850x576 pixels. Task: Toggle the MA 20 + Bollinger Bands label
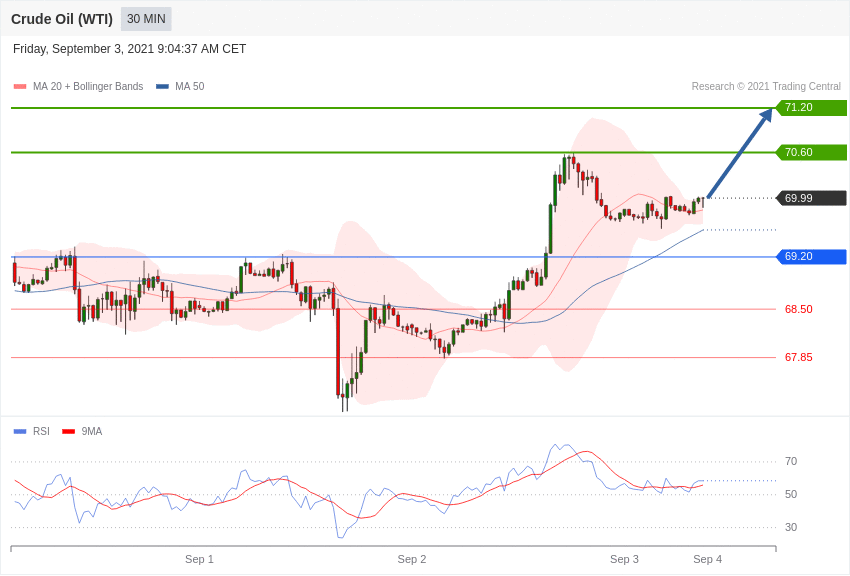[x=88, y=87]
